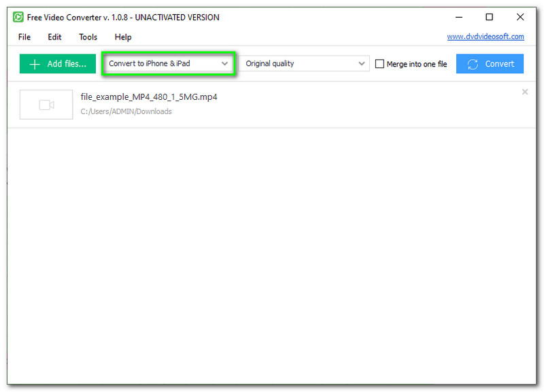Open the Help menu
The width and height of the screenshot is (544, 392).
[x=123, y=37]
